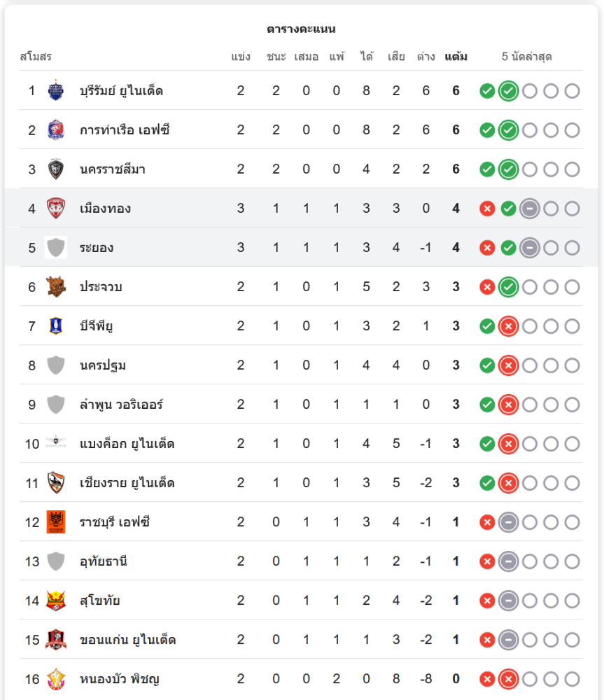Screen dimensions: 604x700
Task: Click Muangthong's red loss result indicator
Action: coord(488,208)
